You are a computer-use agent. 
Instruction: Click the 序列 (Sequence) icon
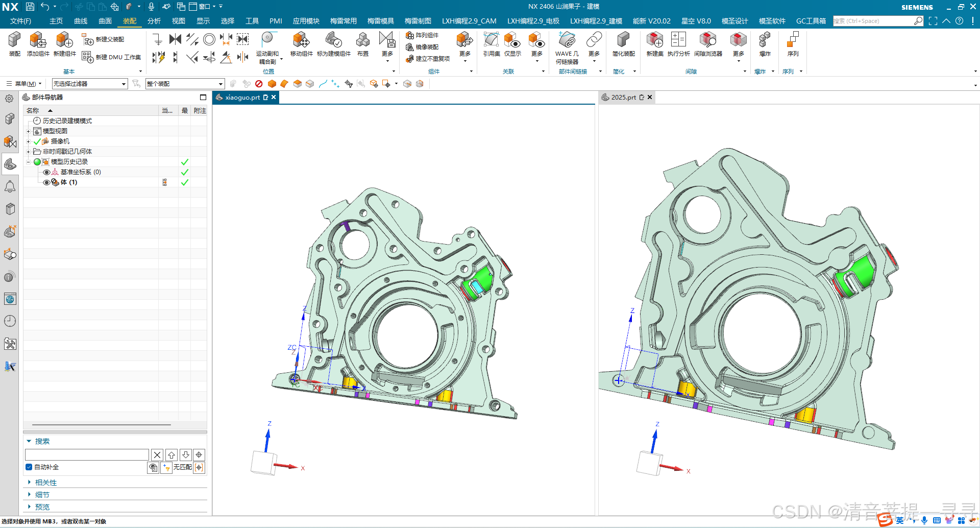[793, 40]
